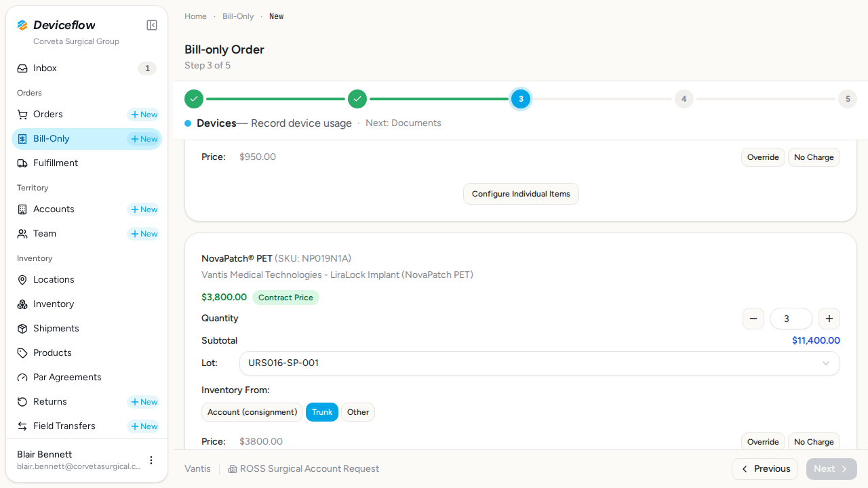Viewport: 868px width, 488px height.
Task: Select the Bill-Only sidebar item
Action: tap(87, 139)
